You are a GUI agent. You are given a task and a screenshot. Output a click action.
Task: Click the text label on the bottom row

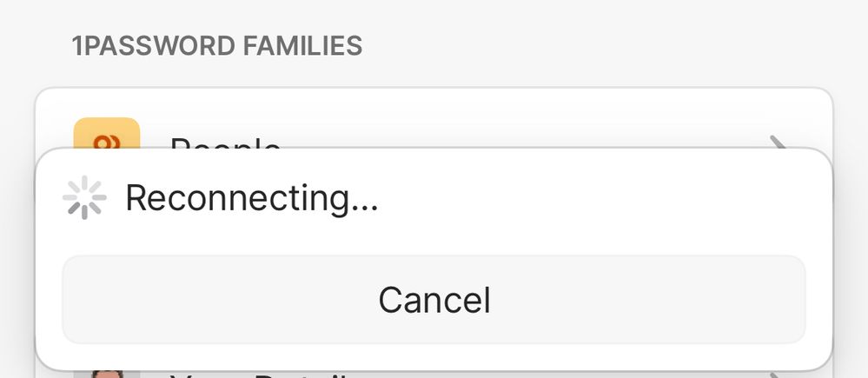click(261, 375)
